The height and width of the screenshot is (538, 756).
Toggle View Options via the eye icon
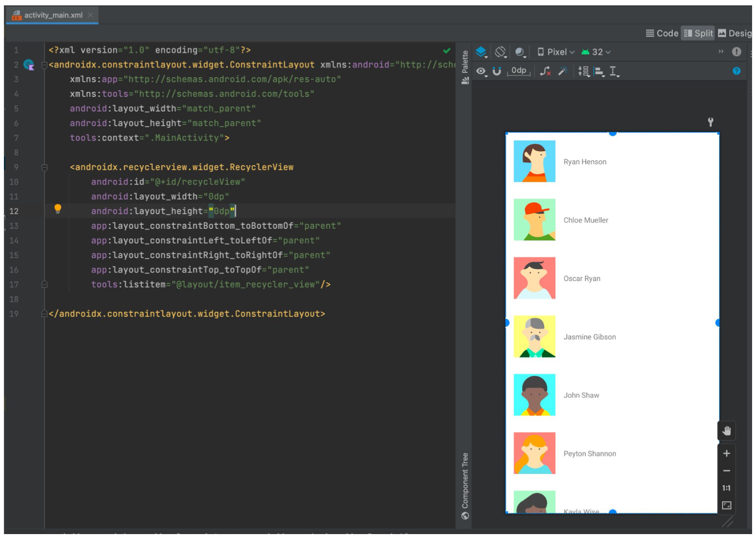481,71
